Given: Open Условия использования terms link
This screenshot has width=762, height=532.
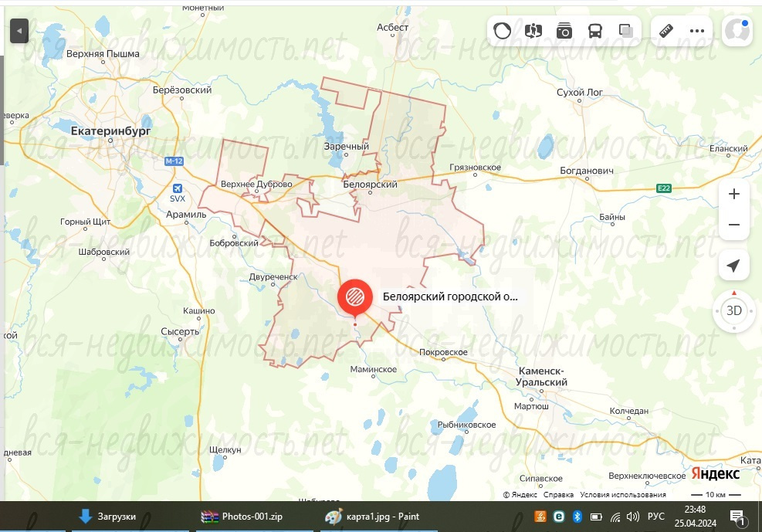Looking at the screenshot, I should click(x=623, y=495).
